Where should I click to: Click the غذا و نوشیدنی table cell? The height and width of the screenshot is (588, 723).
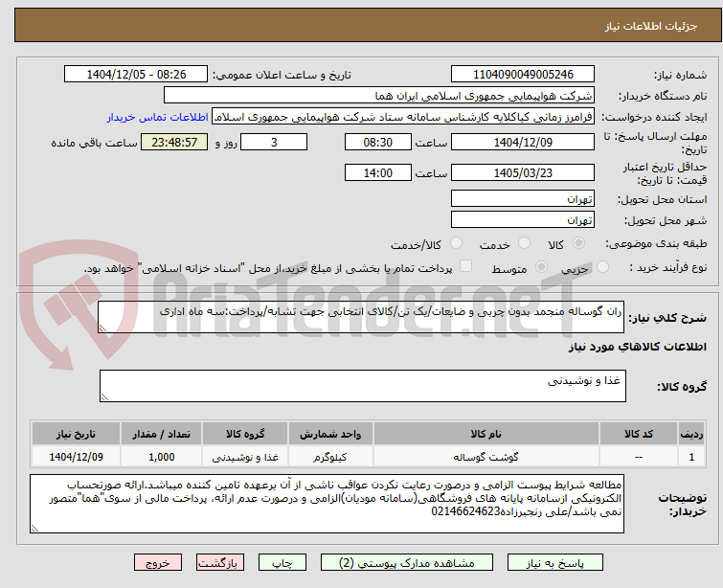point(245,457)
